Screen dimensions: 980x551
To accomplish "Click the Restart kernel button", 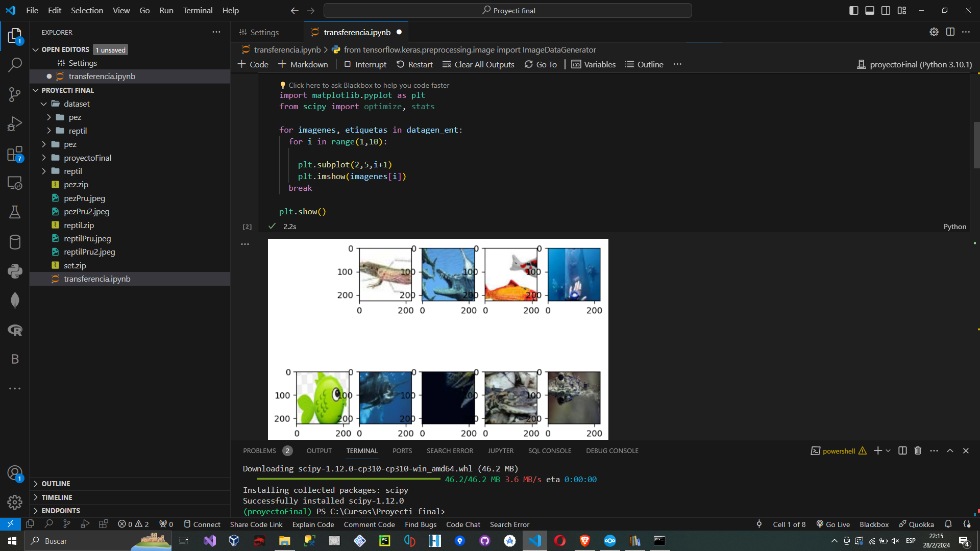I will tap(414, 64).
